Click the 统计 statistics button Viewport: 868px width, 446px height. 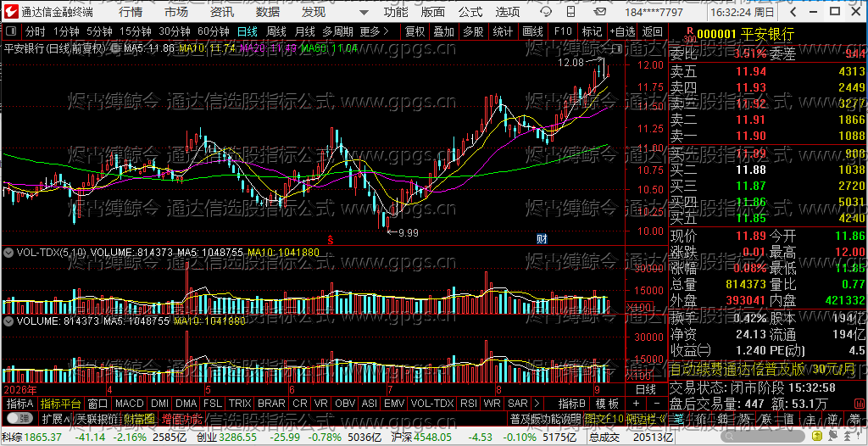click(502, 31)
